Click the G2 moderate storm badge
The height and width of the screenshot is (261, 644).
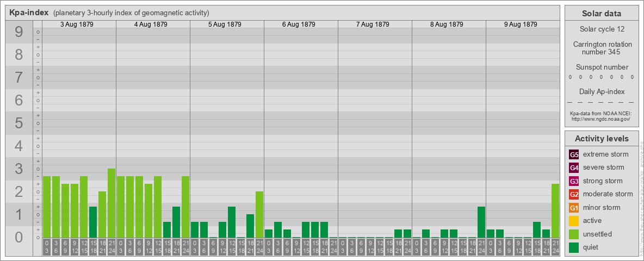click(x=574, y=194)
